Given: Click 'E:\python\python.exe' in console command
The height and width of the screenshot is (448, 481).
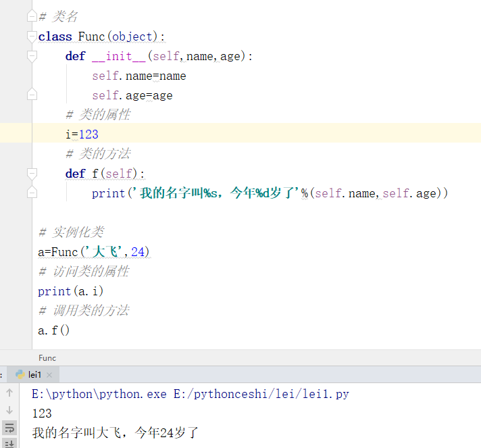Looking at the screenshot, I should [99, 394].
